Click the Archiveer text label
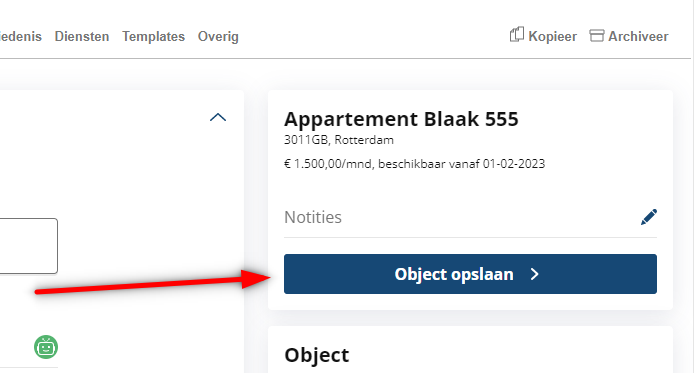694x373 pixels. coord(638,36)
